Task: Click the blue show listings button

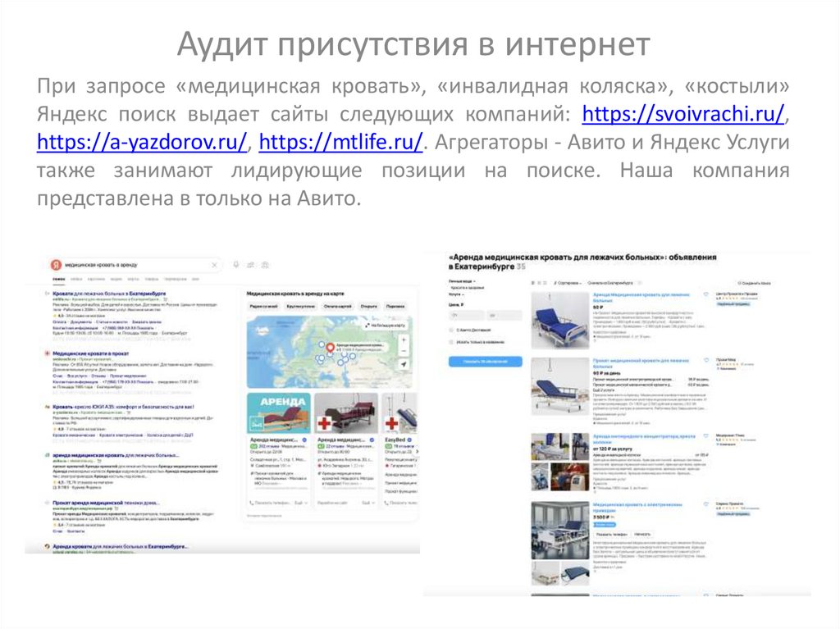Action: [x=486, y=362]
